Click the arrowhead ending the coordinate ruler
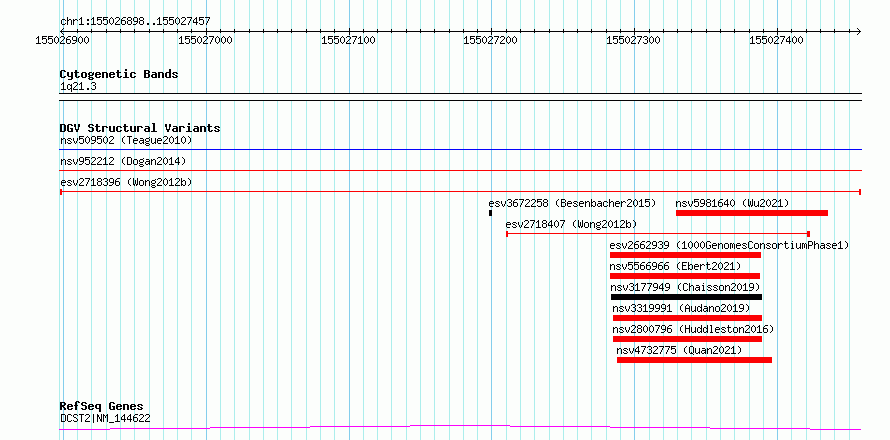This screenshot has width=890, height=440. 858,31
